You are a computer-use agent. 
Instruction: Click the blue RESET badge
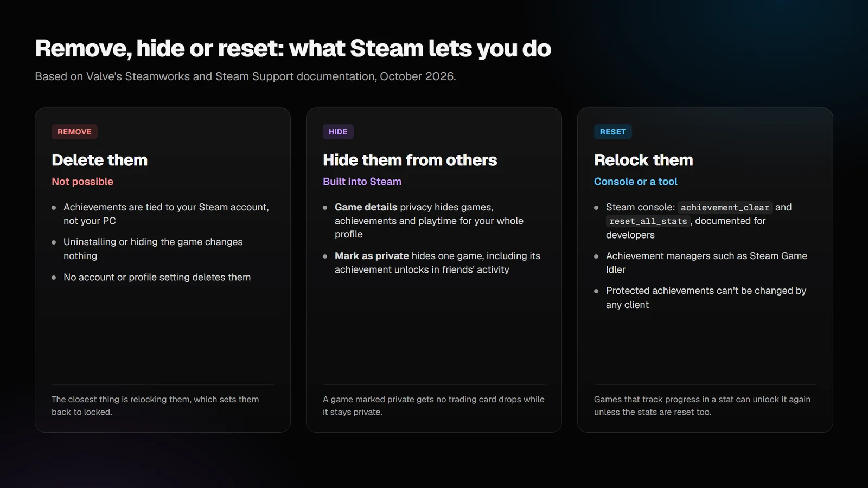[612, 132]
